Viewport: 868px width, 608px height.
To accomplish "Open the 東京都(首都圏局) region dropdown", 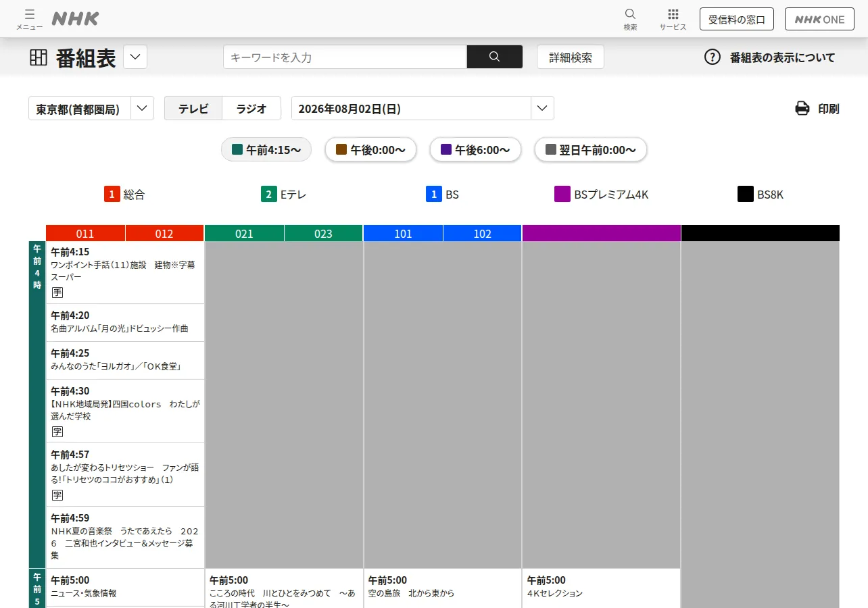I will click(x=91, y=108).
